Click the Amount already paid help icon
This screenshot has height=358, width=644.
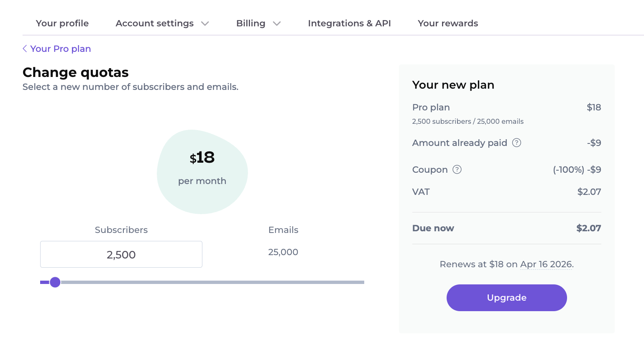pos(517,143)
